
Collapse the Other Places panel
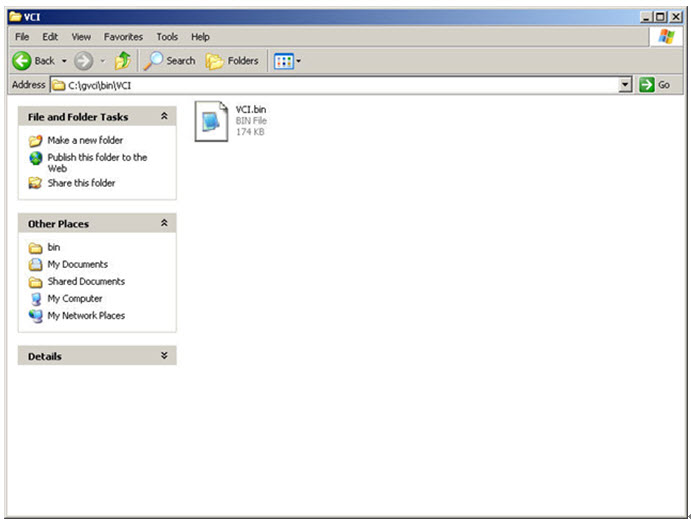click(x=164, y=223)
